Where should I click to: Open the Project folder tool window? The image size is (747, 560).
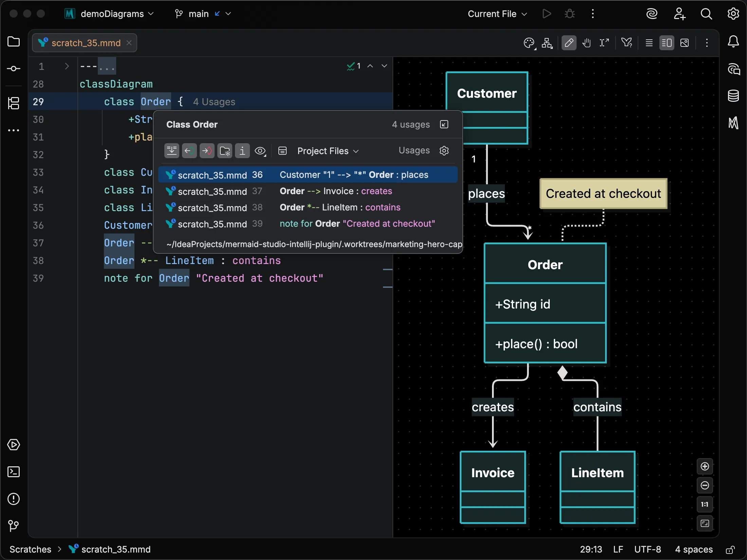[x=14, y=42]
